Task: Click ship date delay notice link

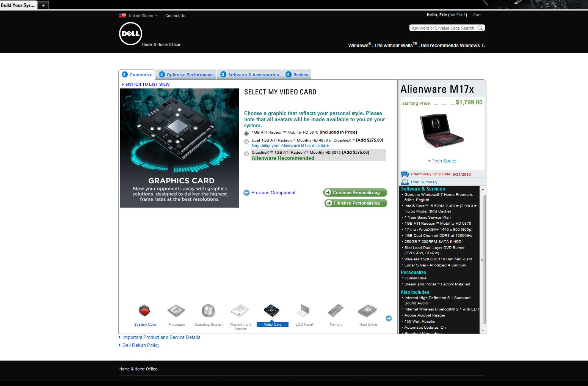Action: click(x=290, y=146)
